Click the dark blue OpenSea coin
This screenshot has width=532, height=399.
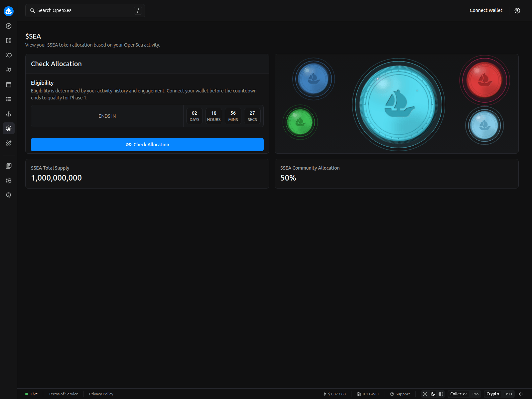click(x=313, y=79)
